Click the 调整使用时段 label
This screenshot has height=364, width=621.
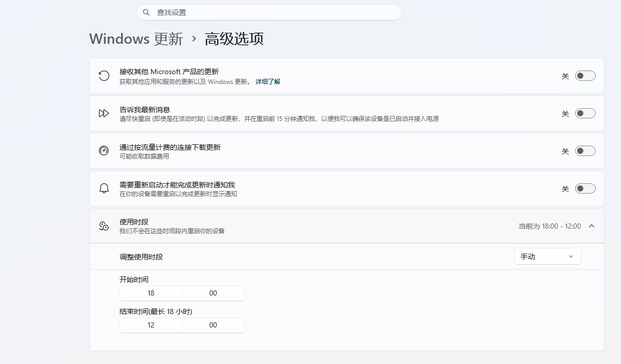pyautogui.click(x=141, y=256)
